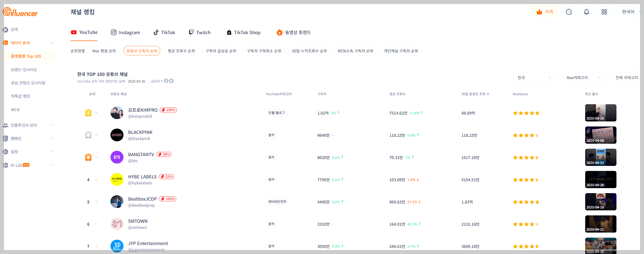The width and height of the screenshot is (644, 254).
Task: Switch to the TikTok Shop tab
Action: 243,32
